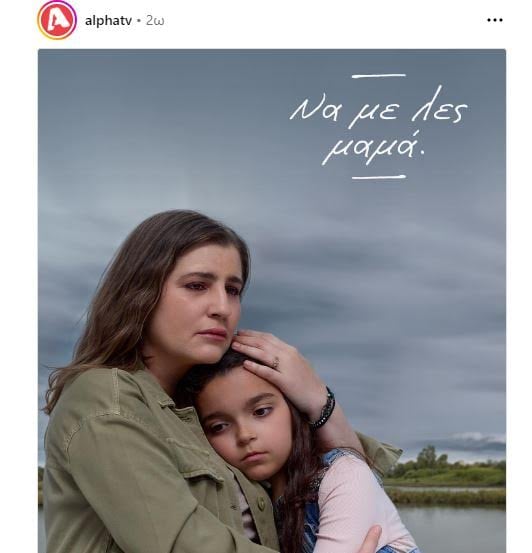Click the white line above the poster title
Screen dimensions: 532x553
[379, 75]
